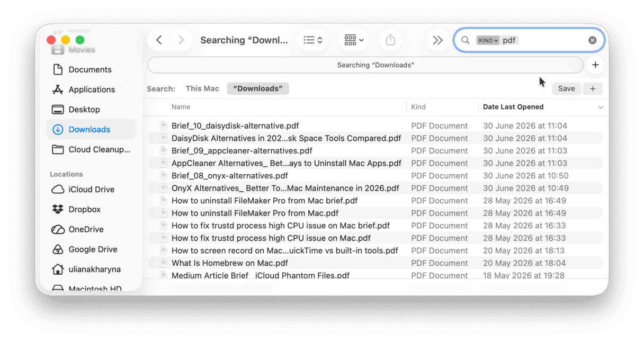Screen dimensions: 644x342
Task: Click the OneDrive cloud icon in sidebar
Action: 58,230
